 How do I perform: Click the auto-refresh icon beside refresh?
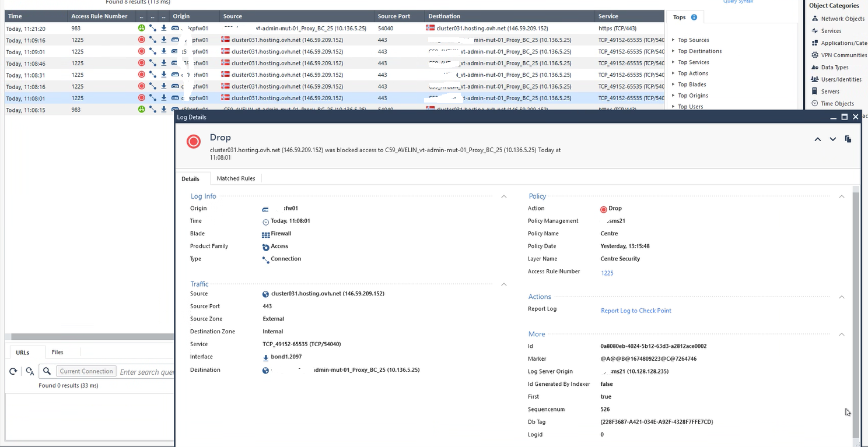[x=30, y=371]
